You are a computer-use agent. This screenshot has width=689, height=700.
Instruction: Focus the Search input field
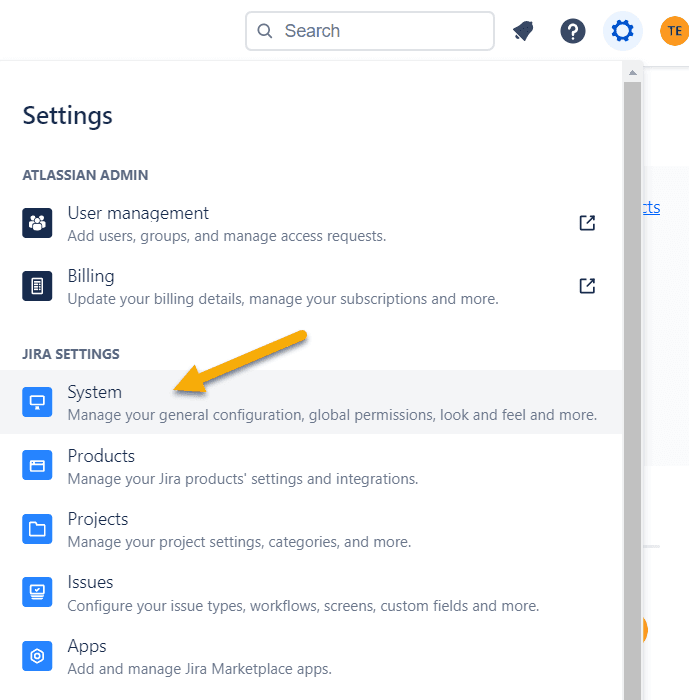[370, 31]
